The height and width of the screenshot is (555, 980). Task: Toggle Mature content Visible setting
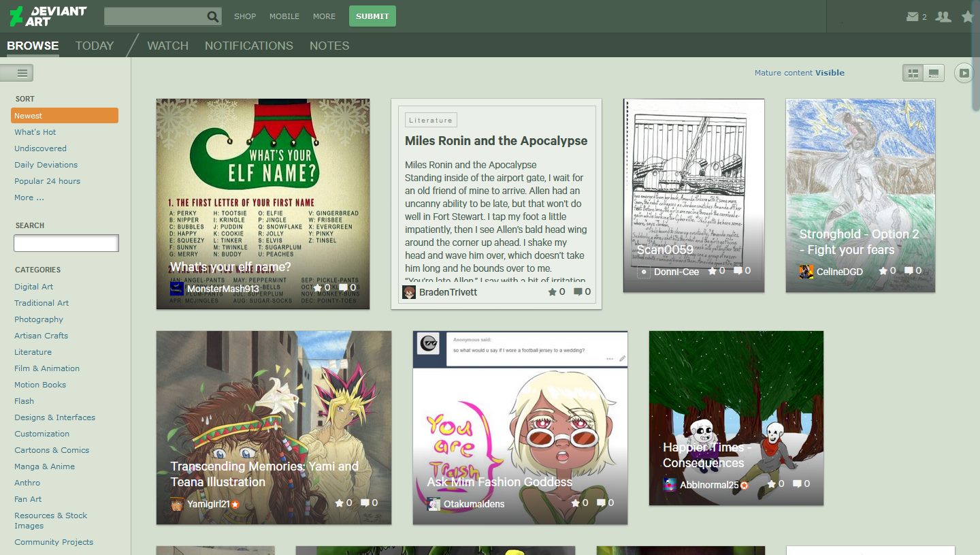(800, 73)
